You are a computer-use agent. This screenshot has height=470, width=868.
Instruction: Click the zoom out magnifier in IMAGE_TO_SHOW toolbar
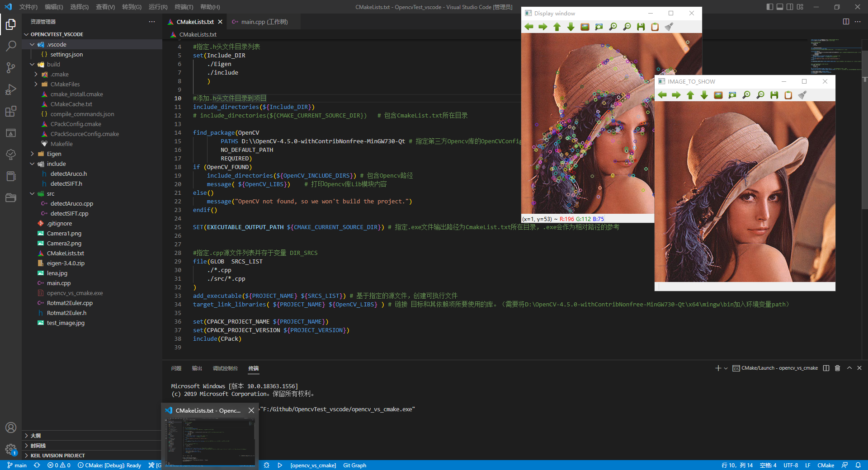(761, 95)
